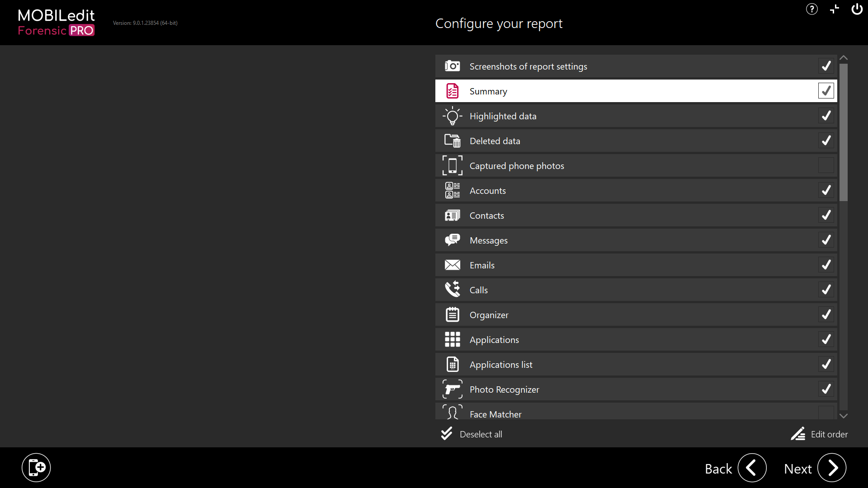Click the Photo Recognizer gun icon

tap(452, 389)
